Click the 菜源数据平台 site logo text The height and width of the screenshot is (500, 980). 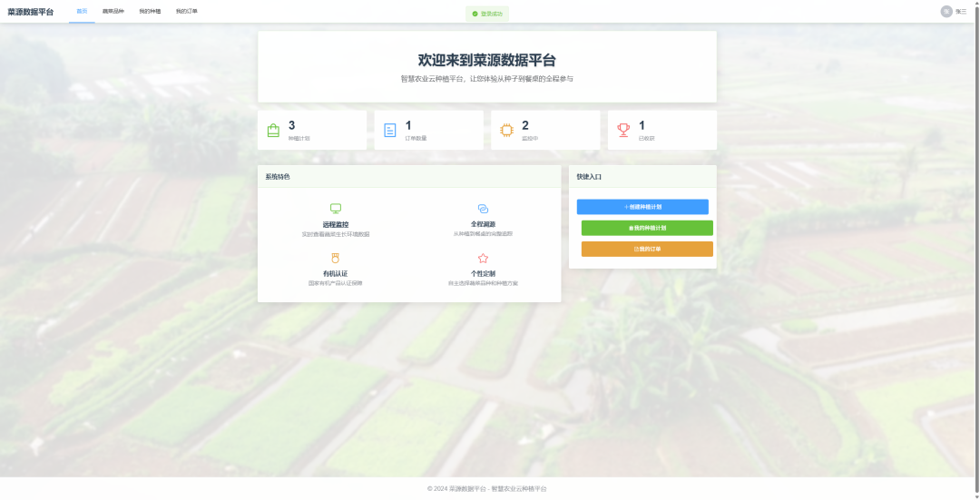(x=31, y=12)
